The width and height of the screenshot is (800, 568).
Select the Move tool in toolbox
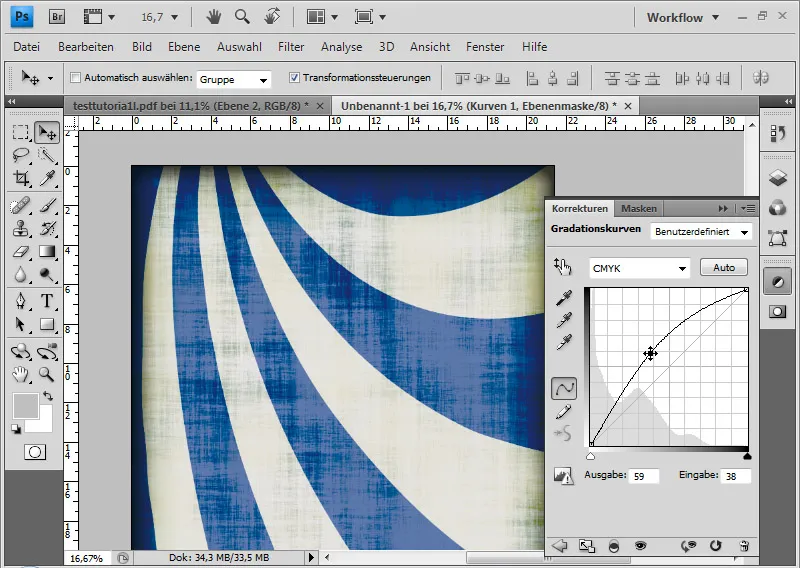coord(47,133)
